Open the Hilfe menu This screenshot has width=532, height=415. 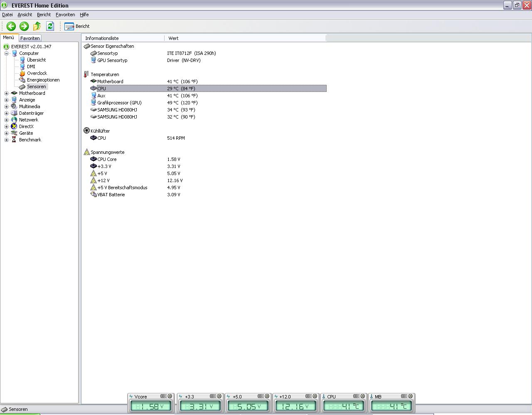pyautogui.click(x=84, y=15)
